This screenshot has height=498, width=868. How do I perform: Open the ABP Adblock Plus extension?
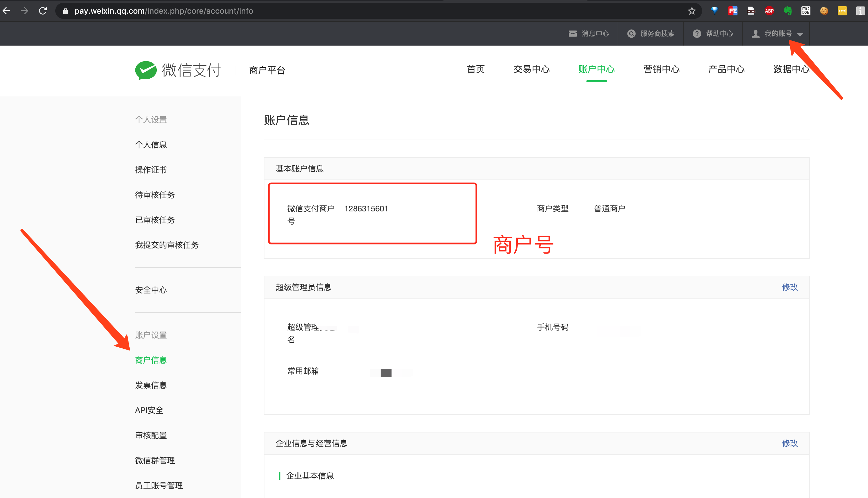(769, 11)
